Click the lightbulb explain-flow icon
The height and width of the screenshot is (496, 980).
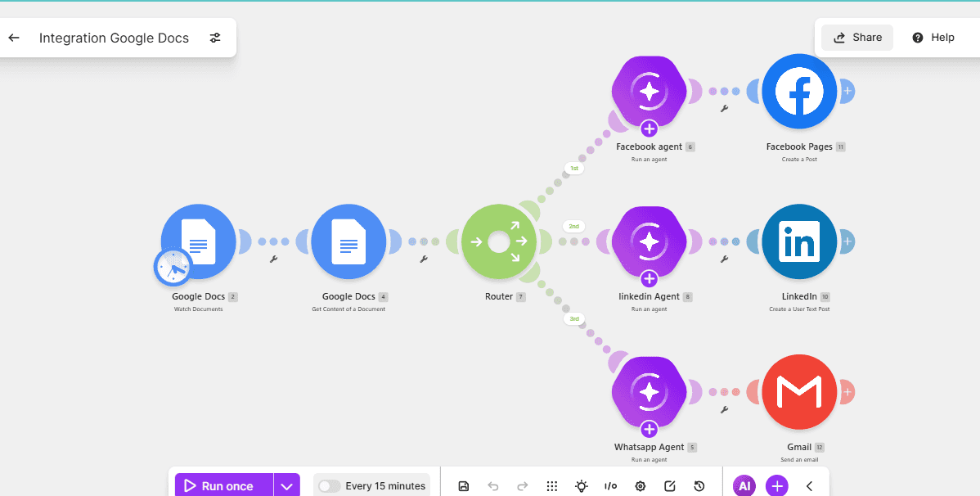[x=582, y=486]
